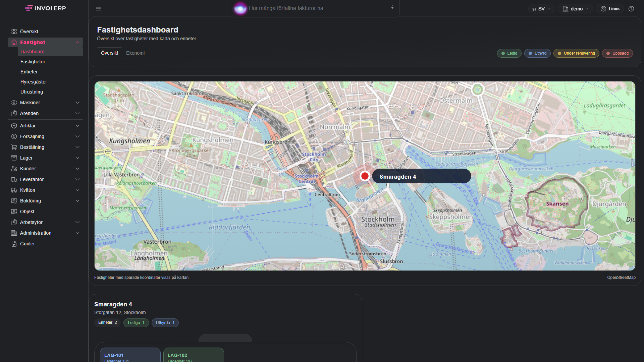Image resolution: width=644 pixels, height=362 pixels.
Task: Open the LÄG-102 unit card
Action: 194,355
